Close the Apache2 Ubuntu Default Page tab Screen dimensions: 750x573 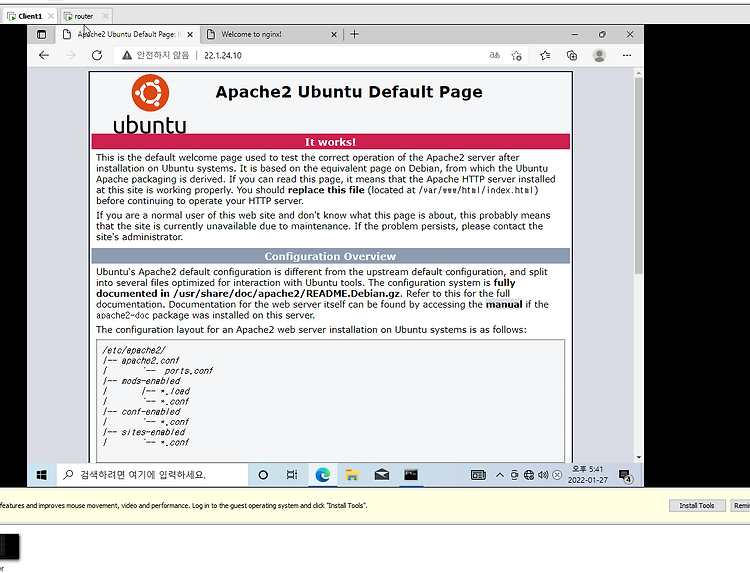[190, 34]
